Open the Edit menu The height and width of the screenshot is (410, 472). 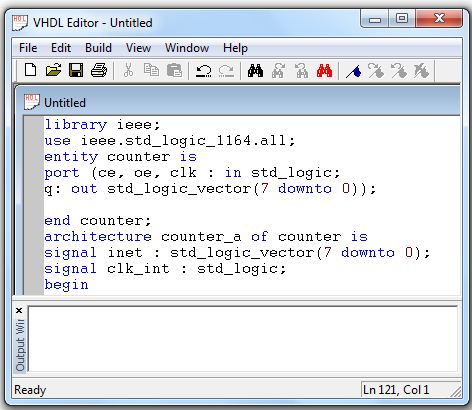[61, 48]
